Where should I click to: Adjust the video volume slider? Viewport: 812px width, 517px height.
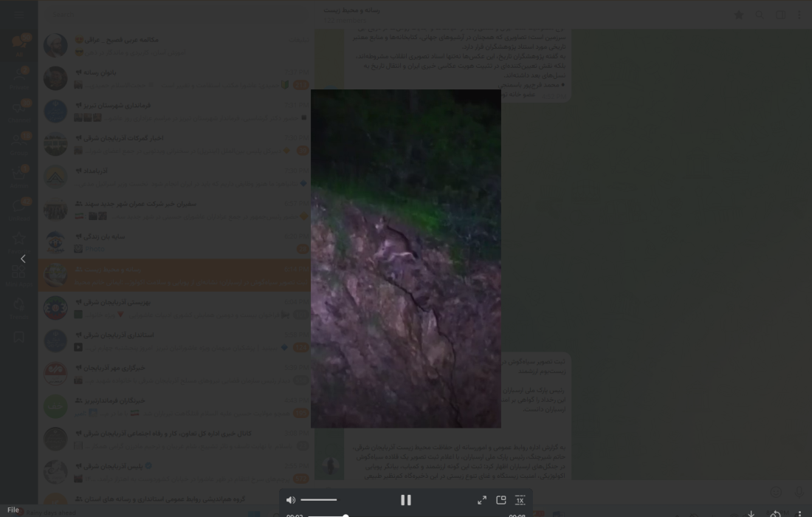[318, 500]
